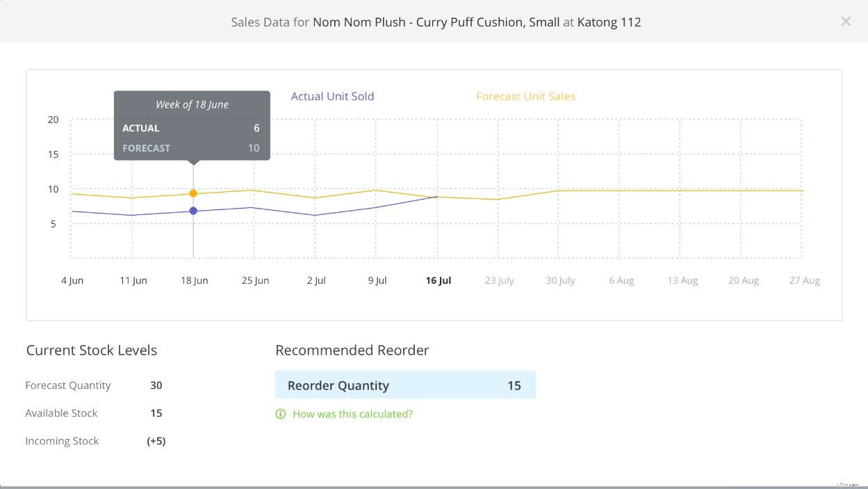This screenshot has height=489, width=868.
Task: Select the orange dot where lines cross near 16 Jul
Action: (x=437, y=198)
